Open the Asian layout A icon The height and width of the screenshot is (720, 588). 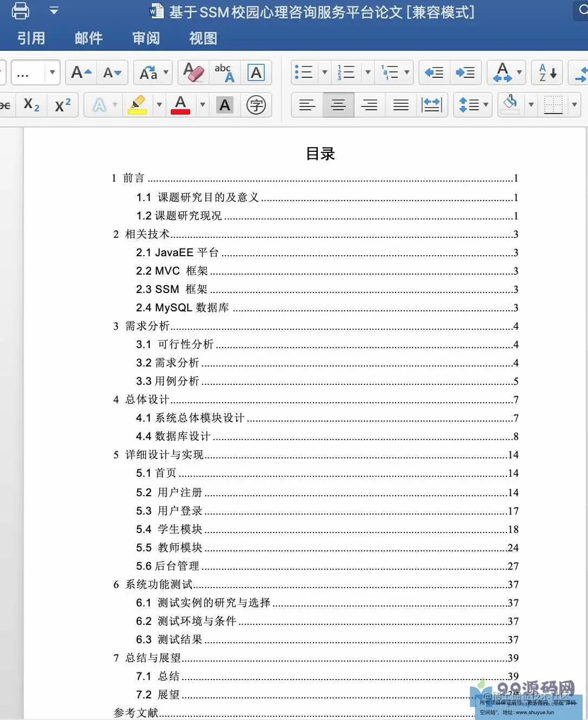[503, 72]
